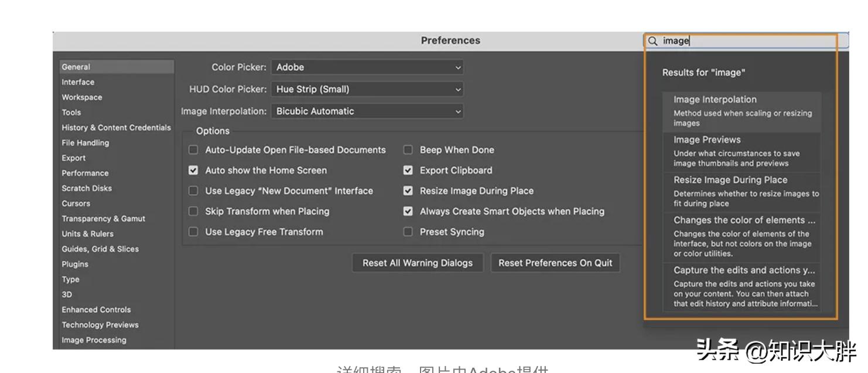Open the Export preferences category

[74, 158]
